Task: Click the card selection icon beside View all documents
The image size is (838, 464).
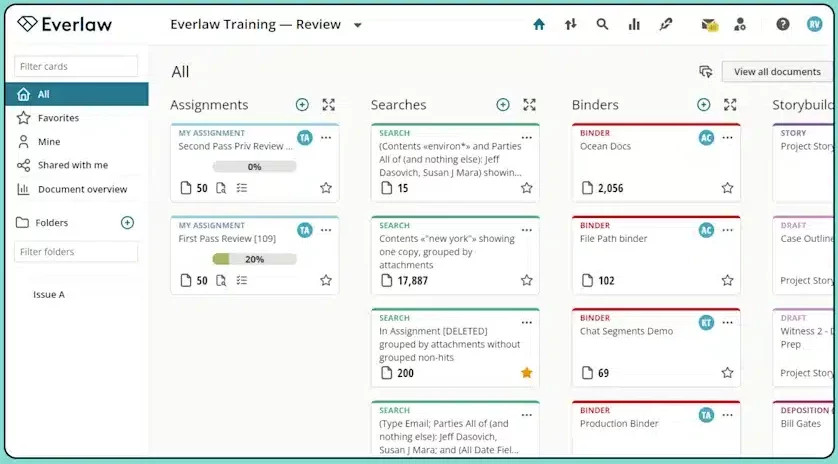Action: [x=706, y=72]
